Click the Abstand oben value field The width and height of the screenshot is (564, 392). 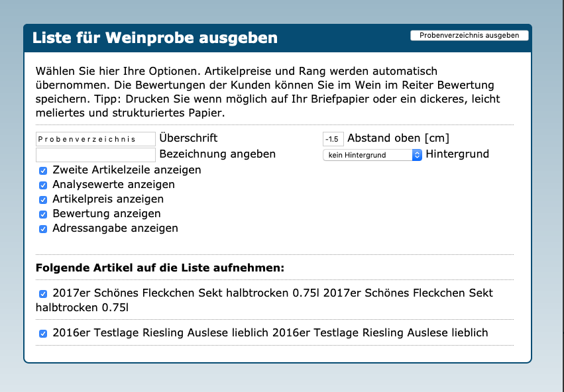(333, 139)
